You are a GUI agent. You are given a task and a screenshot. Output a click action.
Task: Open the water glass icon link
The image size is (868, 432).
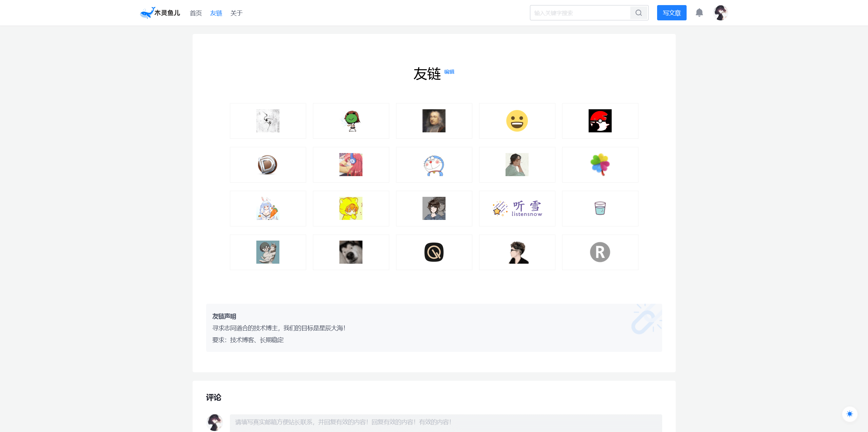pos(600,208)
